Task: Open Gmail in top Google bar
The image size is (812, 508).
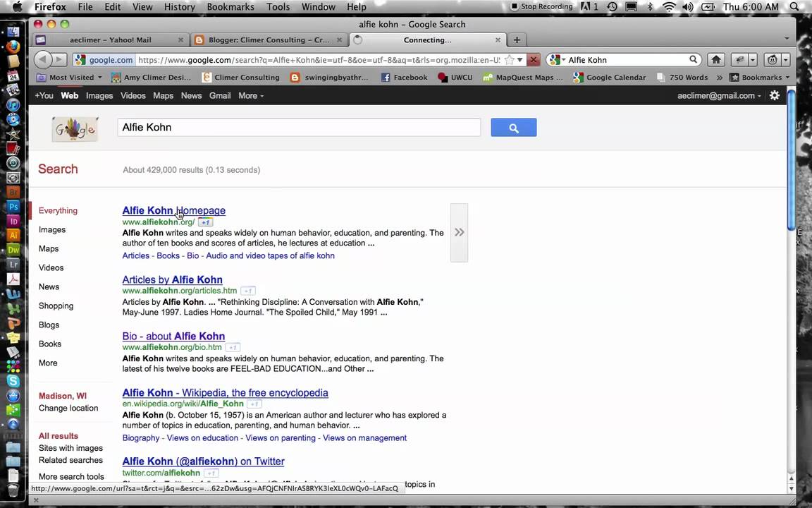Action: (x=220, y=95)
